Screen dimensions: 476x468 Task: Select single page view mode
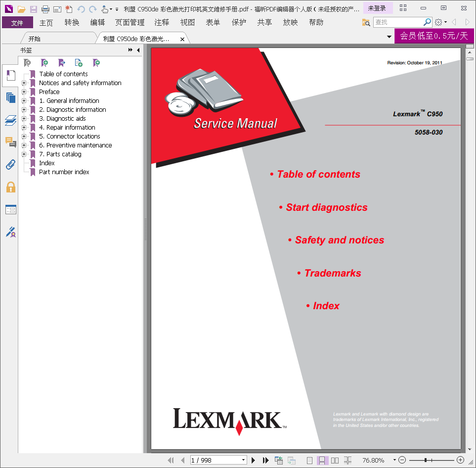(x=309, y=461)
